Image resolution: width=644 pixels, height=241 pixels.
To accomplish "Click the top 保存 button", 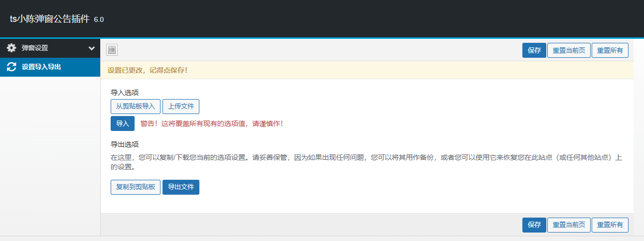I will pos(534,50).
